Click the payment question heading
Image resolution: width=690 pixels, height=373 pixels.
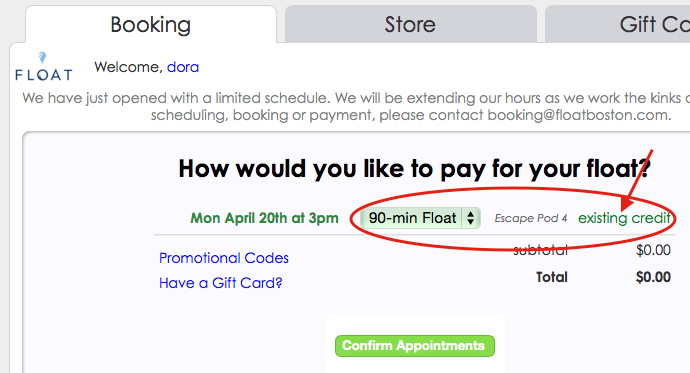coord(414,168)
